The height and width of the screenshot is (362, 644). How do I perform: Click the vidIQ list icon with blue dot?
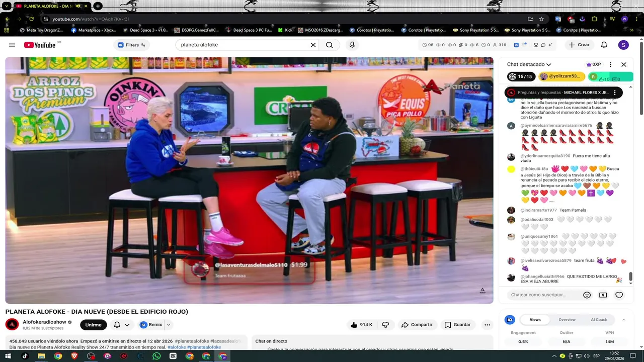(x=525, y=45)
